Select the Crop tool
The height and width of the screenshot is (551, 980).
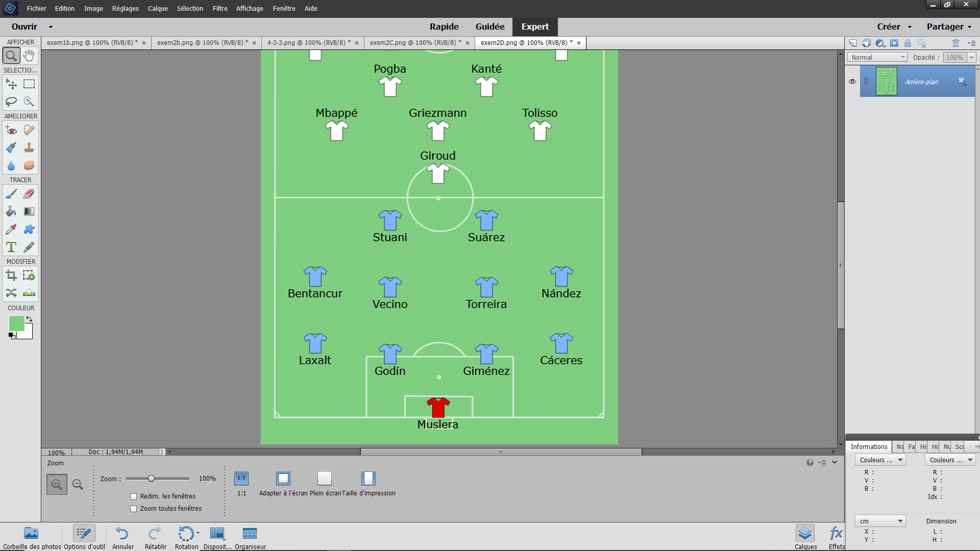(x=11, y=275)
